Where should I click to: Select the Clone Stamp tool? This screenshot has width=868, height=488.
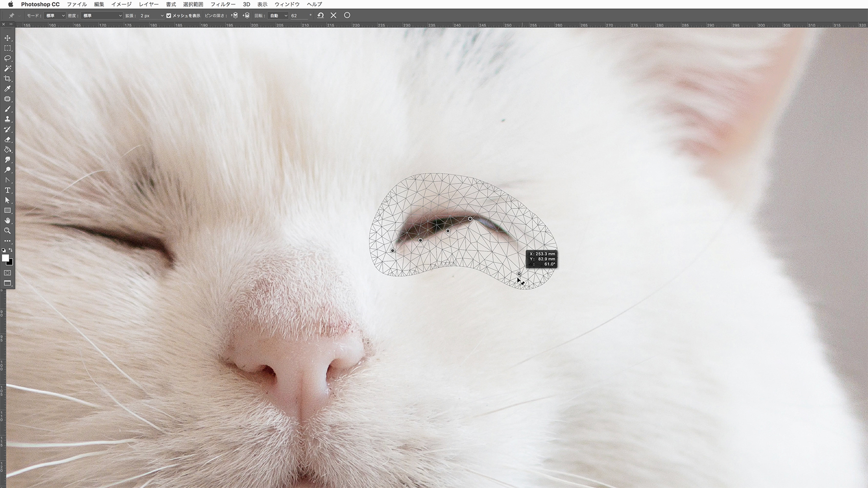[x=7, y=119]
